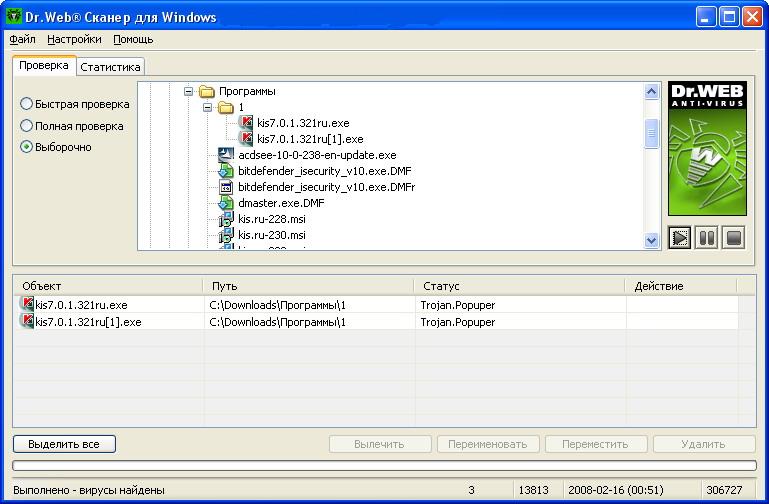Collapse the folder 1 tree node

click(207, 107)
